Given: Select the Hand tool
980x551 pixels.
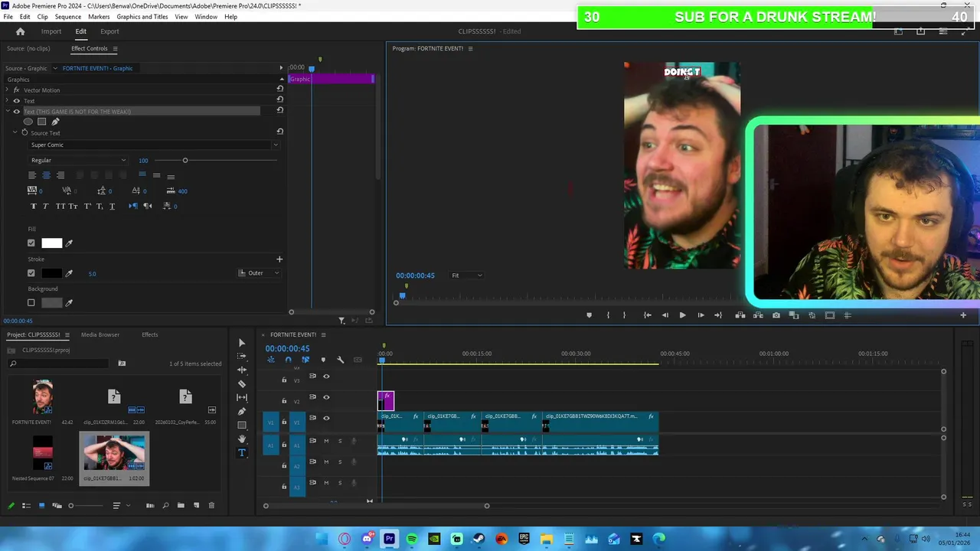Looking at the screenshot, I should coord(242,439).
